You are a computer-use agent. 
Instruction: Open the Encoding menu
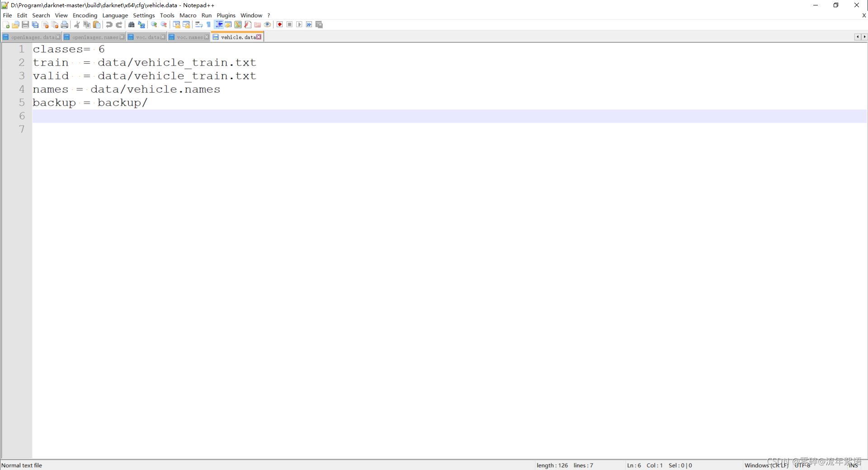point(85,15)
